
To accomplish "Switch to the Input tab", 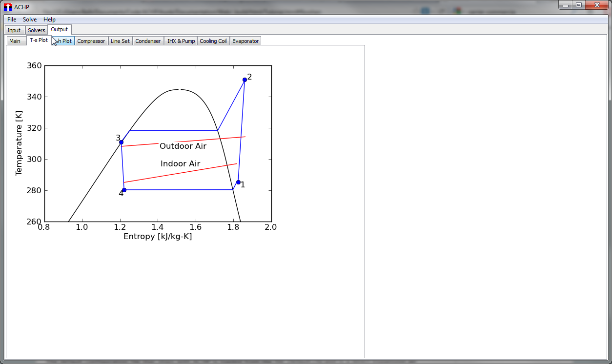I will [x=14, y=30].
